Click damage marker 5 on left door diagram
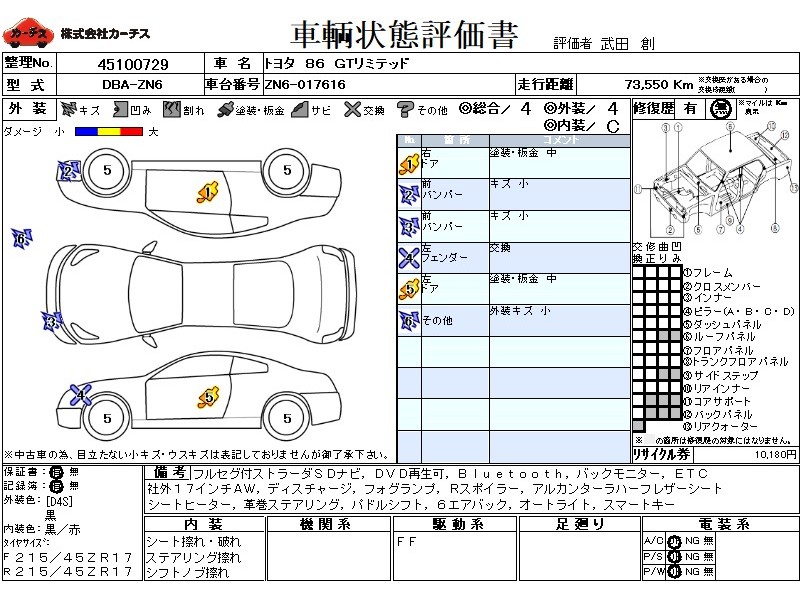The width and height of the screenshot is (800, 600). tap(208, 397)
